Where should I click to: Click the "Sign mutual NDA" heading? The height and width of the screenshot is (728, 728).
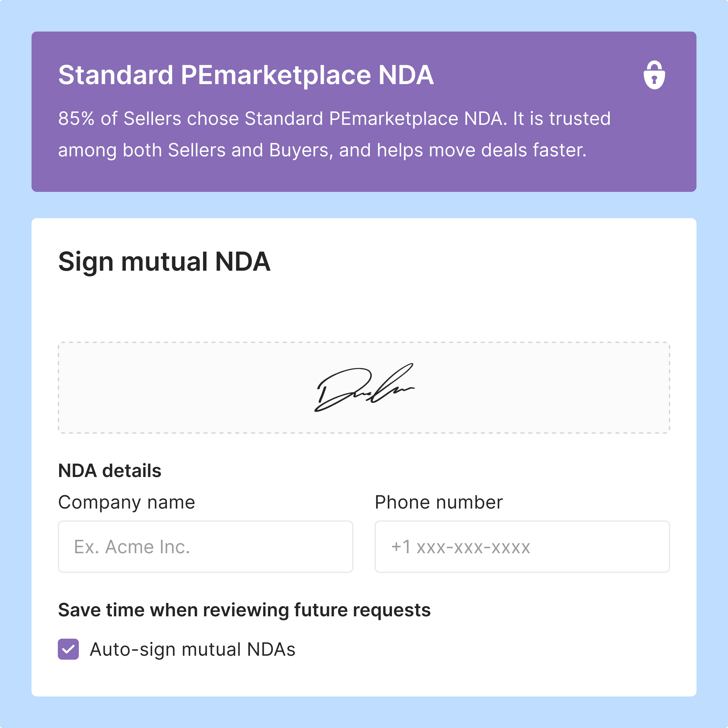click(164, 262)
